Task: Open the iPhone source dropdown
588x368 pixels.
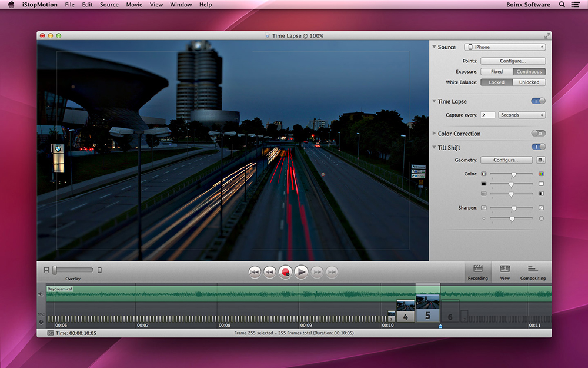Action: point(505,47)
